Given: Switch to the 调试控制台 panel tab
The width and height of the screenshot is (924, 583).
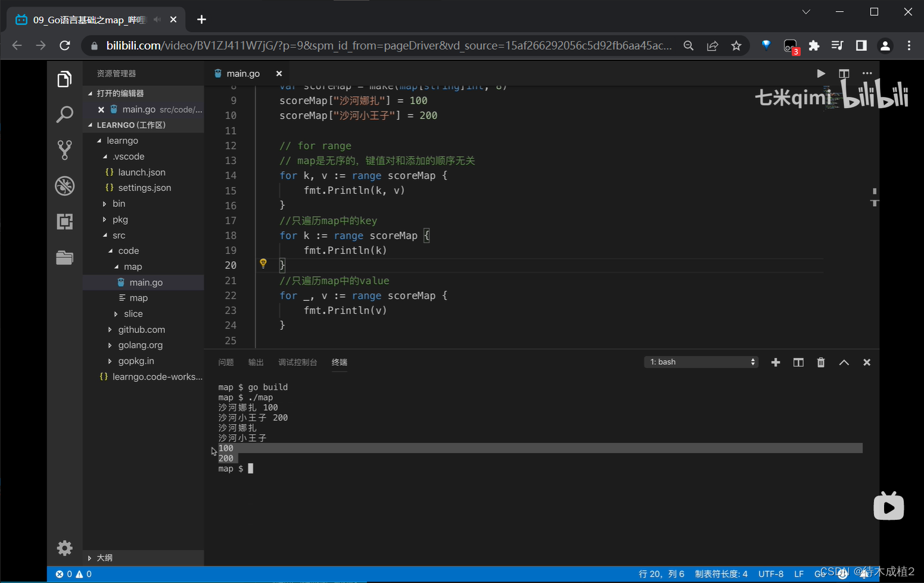Looking at the screenshot, I should (297, 362).
